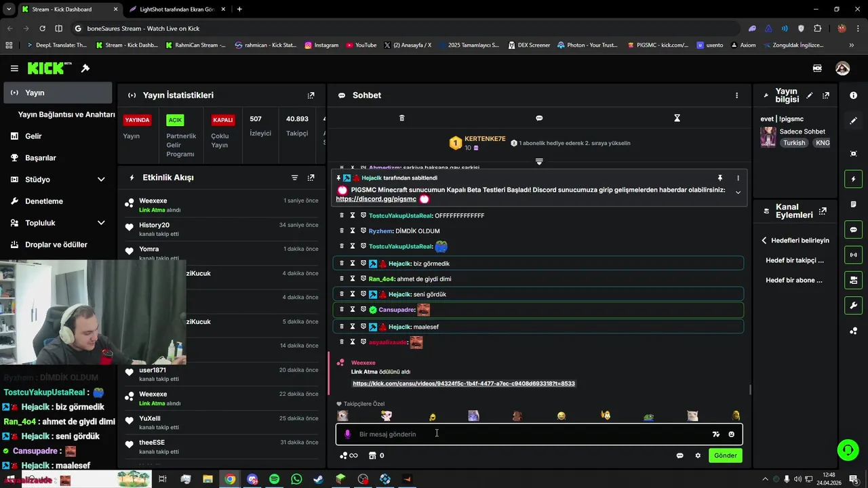This screenshot has height=488, width=868.
Task: Toggle the lightning activity panel in right sidebar
Action: pyautogui.click(x=853, y=179)
